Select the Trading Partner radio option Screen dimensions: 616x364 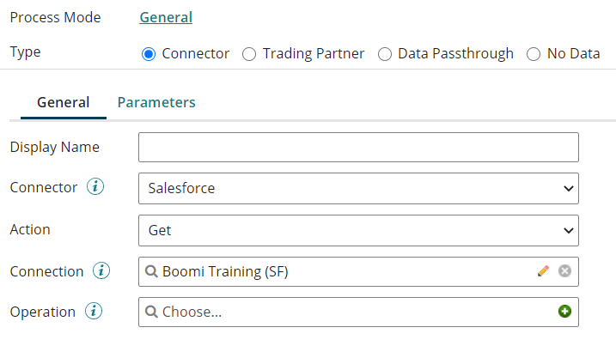click(249, 54)
